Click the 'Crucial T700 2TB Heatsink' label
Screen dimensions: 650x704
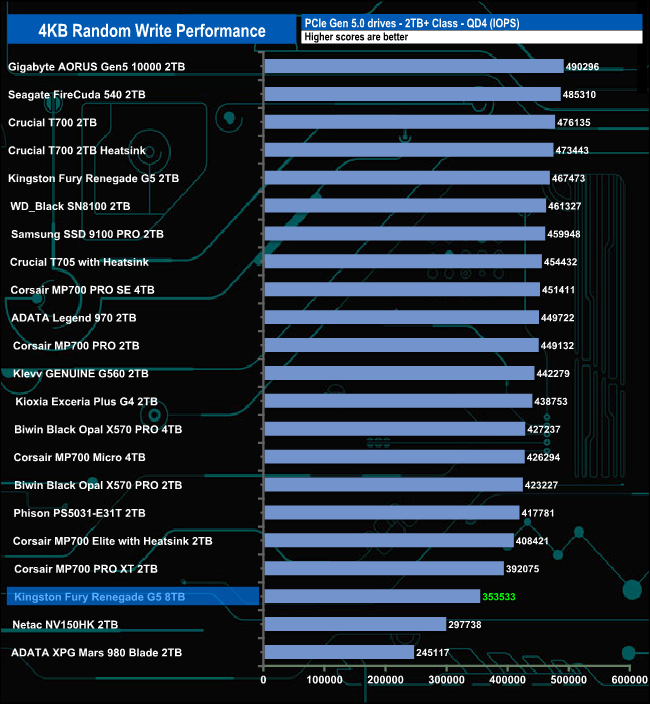(x=77, y=150)
